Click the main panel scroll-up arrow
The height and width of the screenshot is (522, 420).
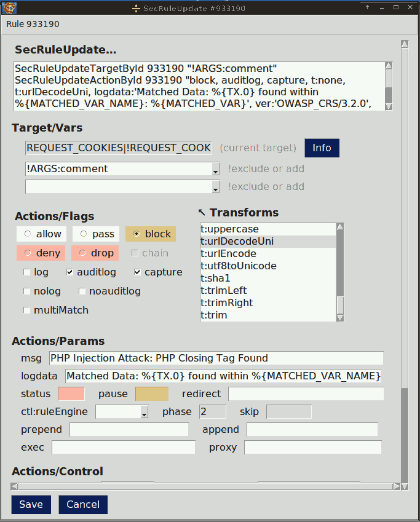(x=404, y=44)
